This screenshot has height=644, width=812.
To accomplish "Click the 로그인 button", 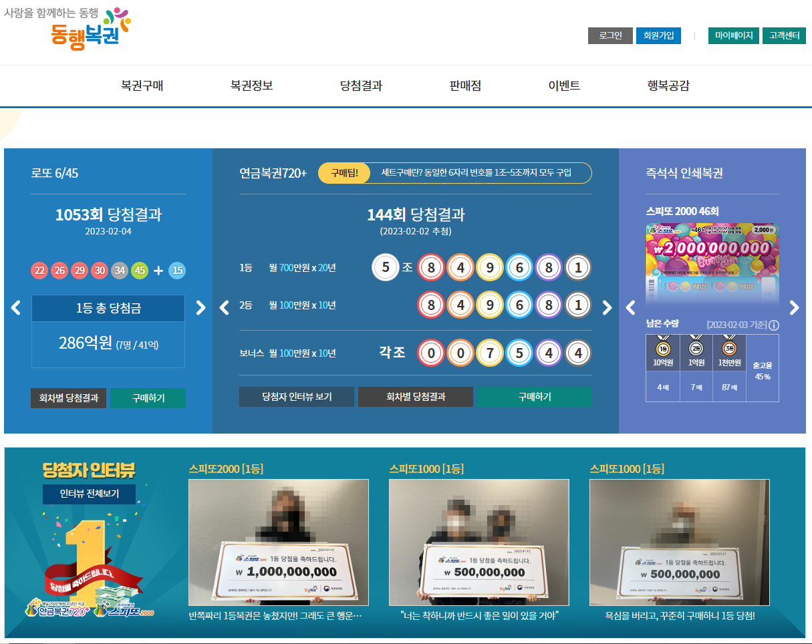I will pyautogui.click(x=610, y=35).
